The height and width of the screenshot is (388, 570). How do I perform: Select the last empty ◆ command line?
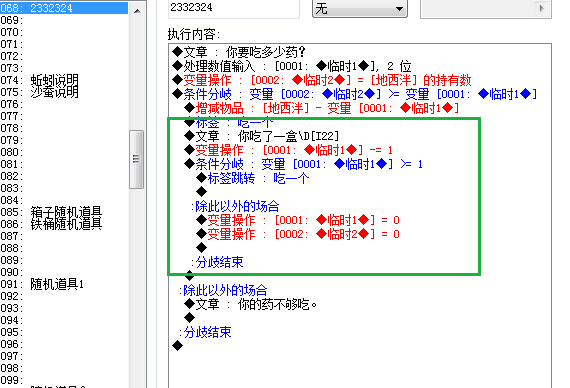(x=177, y=346)
